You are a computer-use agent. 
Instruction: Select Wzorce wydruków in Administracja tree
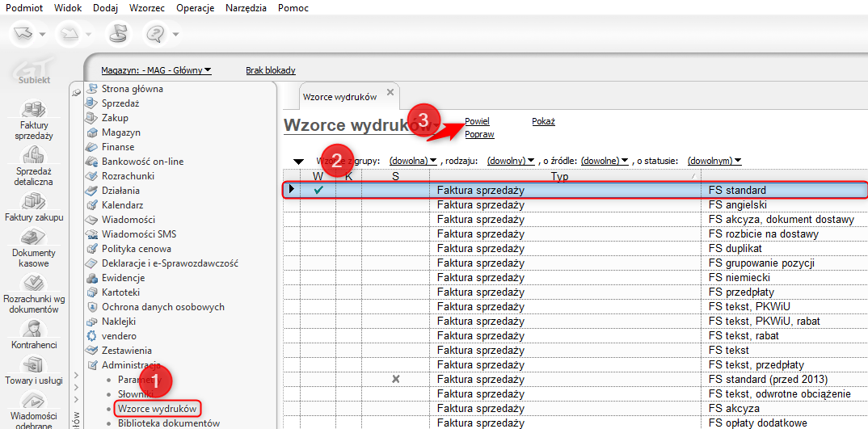click(x=157, y=409)
